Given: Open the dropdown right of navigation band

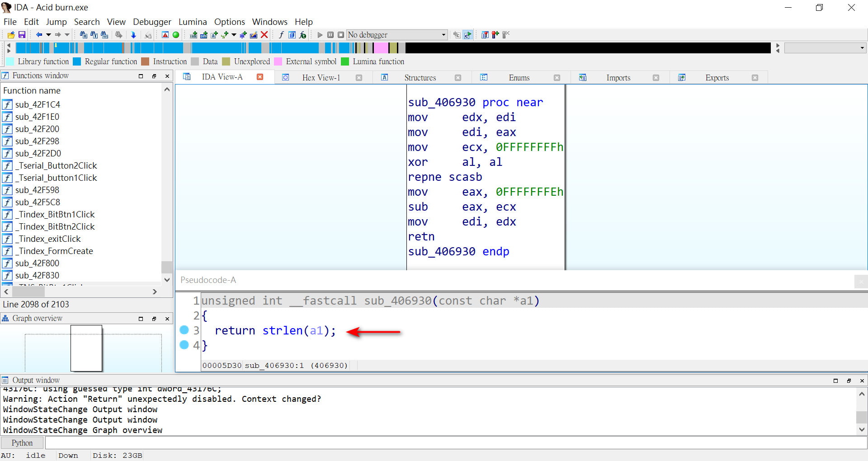Looking at the screenshot, I should click(x=862, y=48).
